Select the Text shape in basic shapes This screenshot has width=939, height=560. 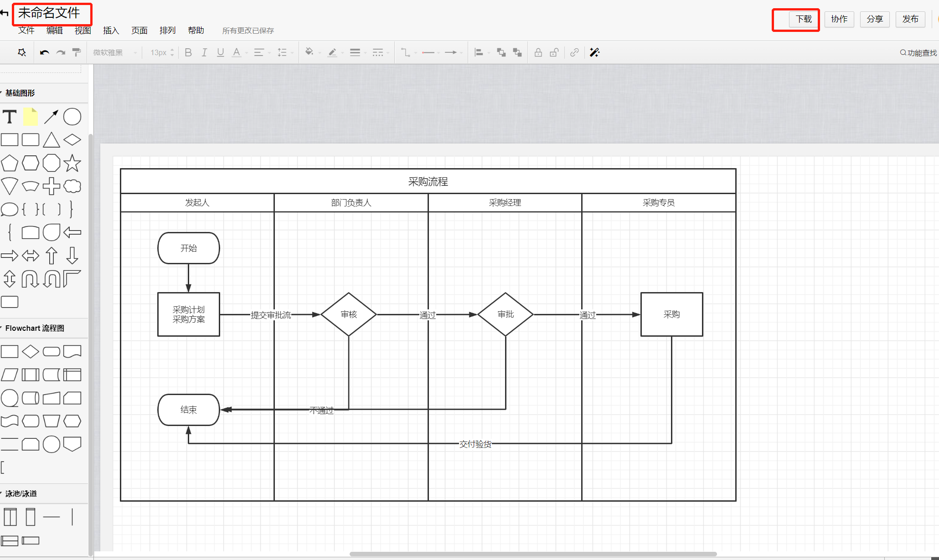click(x=10, y=117)
